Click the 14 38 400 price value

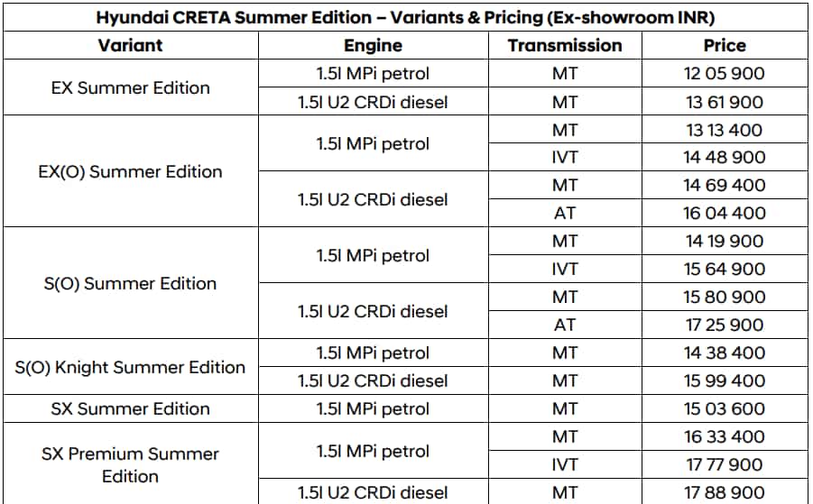[725, 353]
